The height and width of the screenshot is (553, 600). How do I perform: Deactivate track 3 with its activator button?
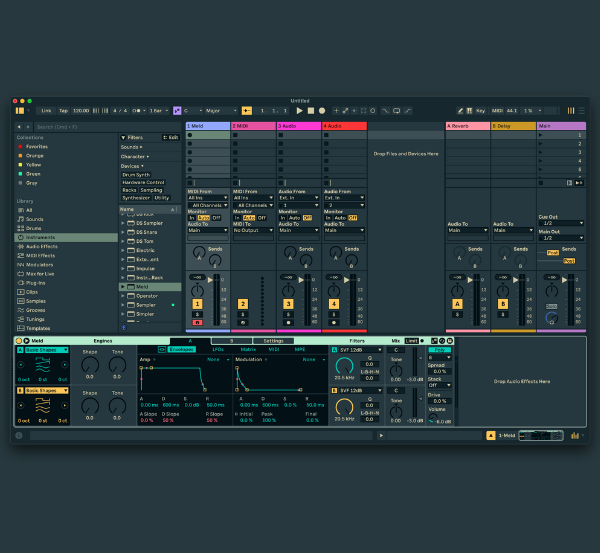[288, 304]
